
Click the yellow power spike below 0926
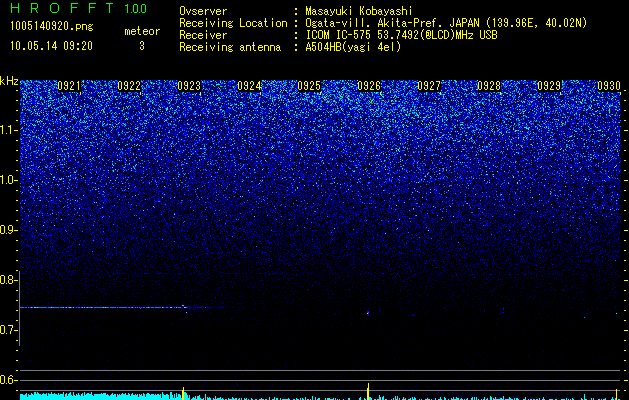pos(368,391)
